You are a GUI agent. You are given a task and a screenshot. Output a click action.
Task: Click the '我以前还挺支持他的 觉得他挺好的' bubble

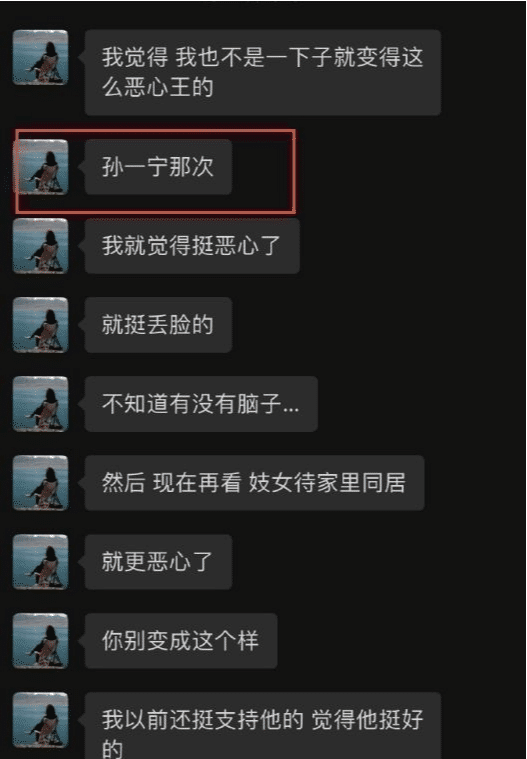(263, 726)
